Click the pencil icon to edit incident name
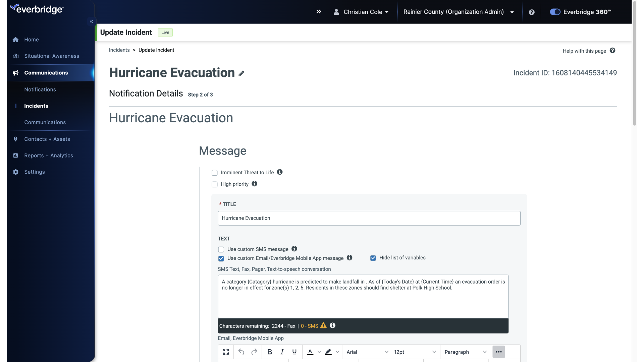The height and width of the screenshot is (362, 644). (x=241, y=73)
